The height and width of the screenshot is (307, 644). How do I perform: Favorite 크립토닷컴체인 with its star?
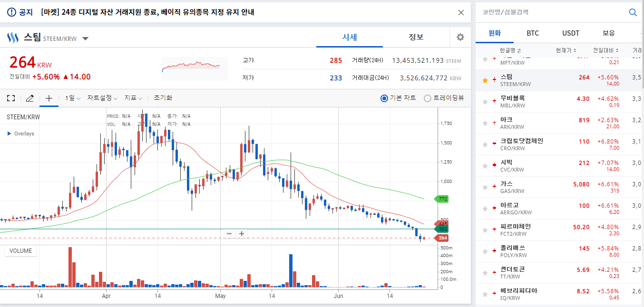point(485,144)
